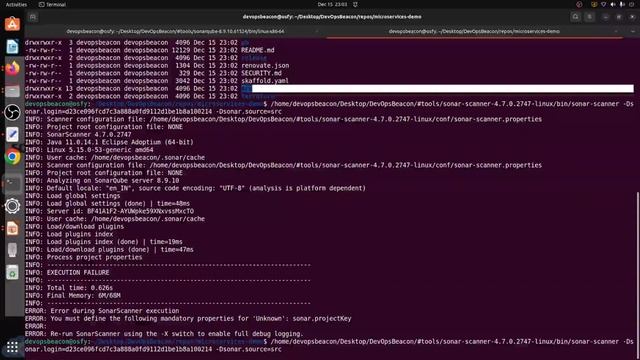Open the network status indicator
The height and width of the screenshot is (360, 640).
coord(603,4)
